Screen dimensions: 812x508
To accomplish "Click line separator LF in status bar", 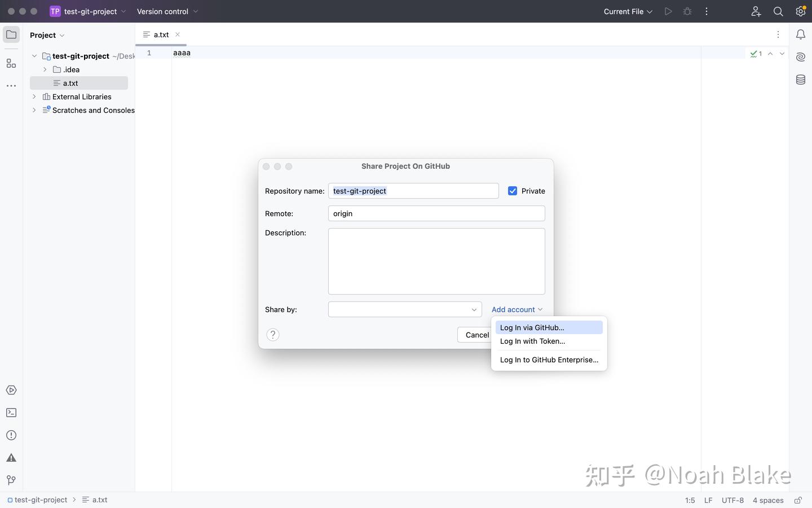I will 708,500.
